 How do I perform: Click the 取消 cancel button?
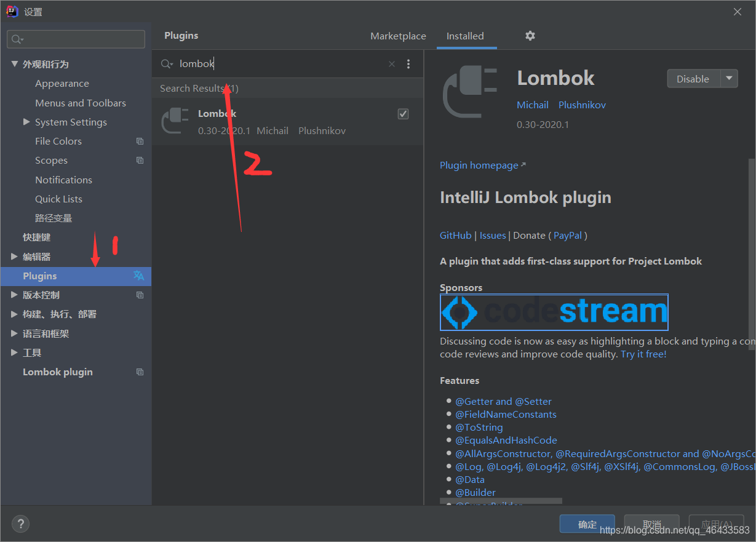pyautogui.click(x=652, y=524)
